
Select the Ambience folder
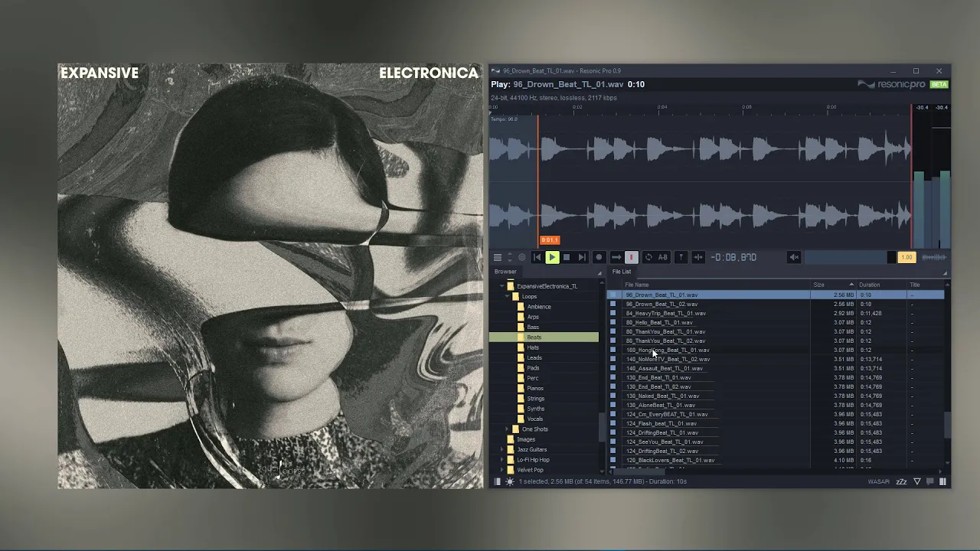pyautogui.click(x=538, y=307)
